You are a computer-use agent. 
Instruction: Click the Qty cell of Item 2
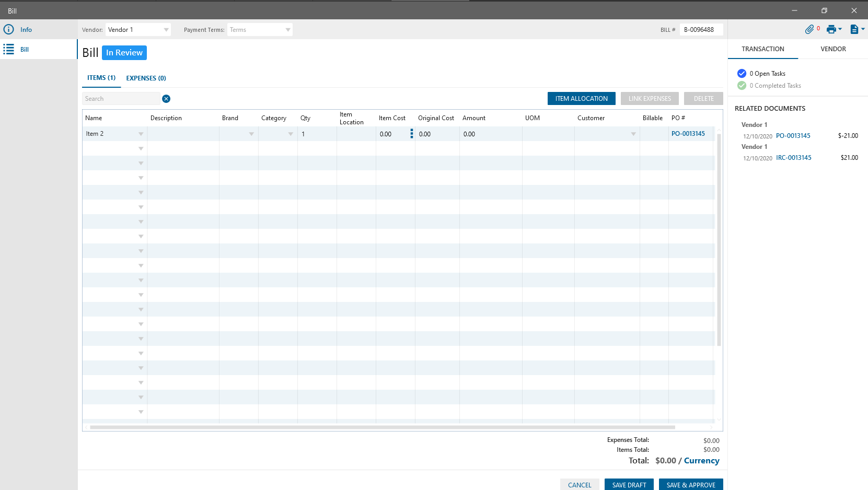click(317, 134)
